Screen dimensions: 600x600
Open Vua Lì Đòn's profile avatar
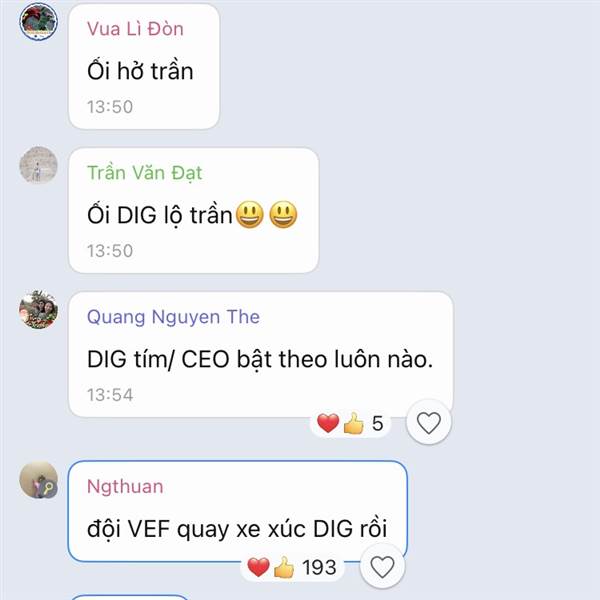tap(38, 22)
